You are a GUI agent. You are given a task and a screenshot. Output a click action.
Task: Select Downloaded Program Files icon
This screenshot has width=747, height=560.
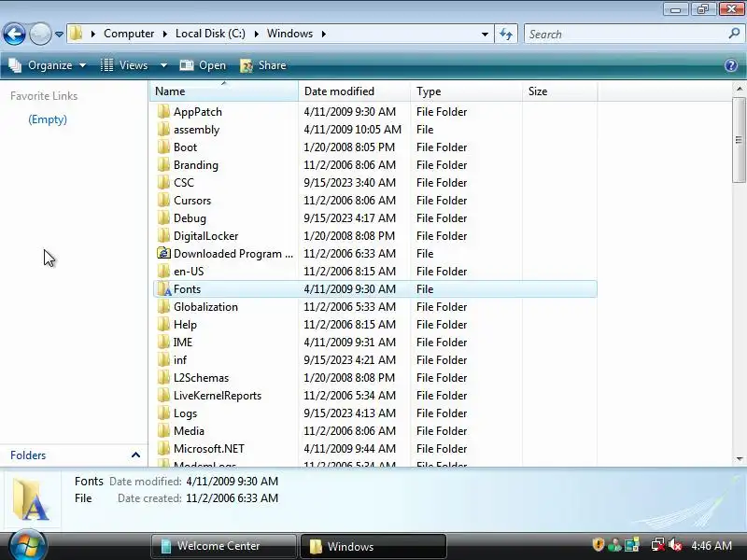(163, 253)
